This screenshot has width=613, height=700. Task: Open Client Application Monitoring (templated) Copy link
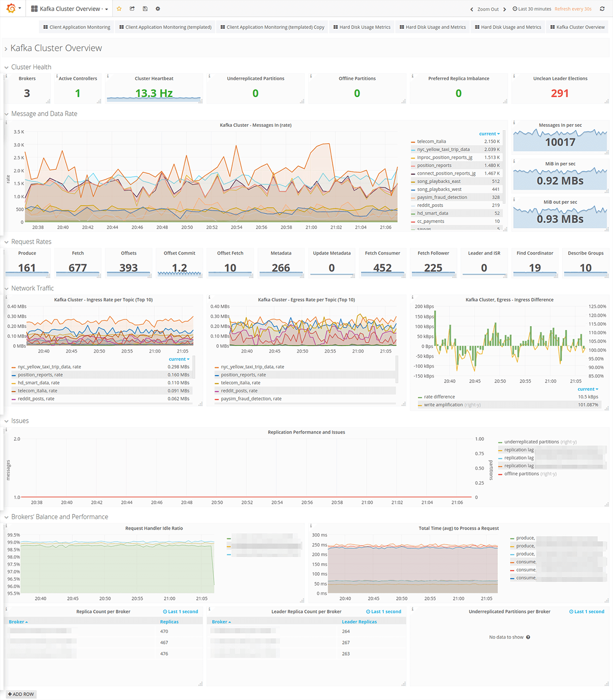272,27
